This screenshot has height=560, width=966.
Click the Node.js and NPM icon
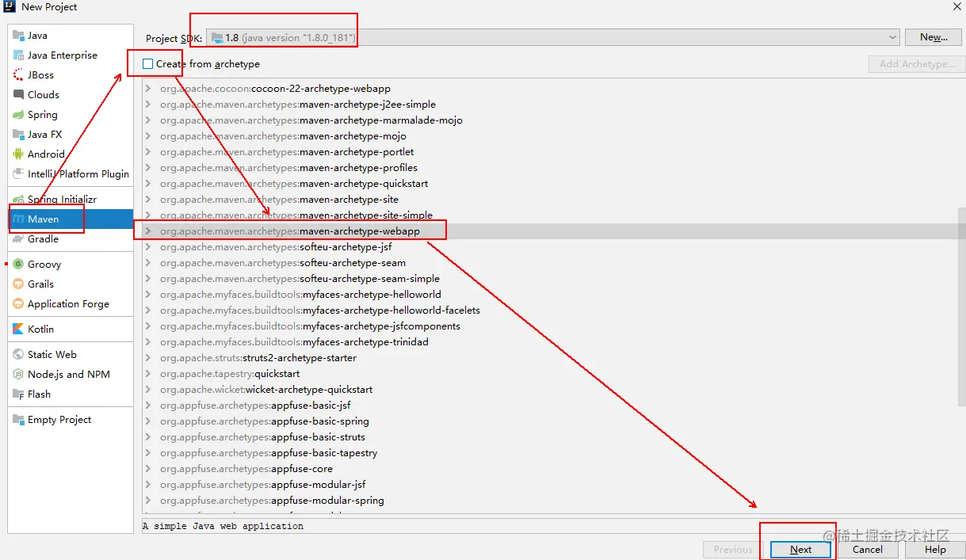pos(18,375)
